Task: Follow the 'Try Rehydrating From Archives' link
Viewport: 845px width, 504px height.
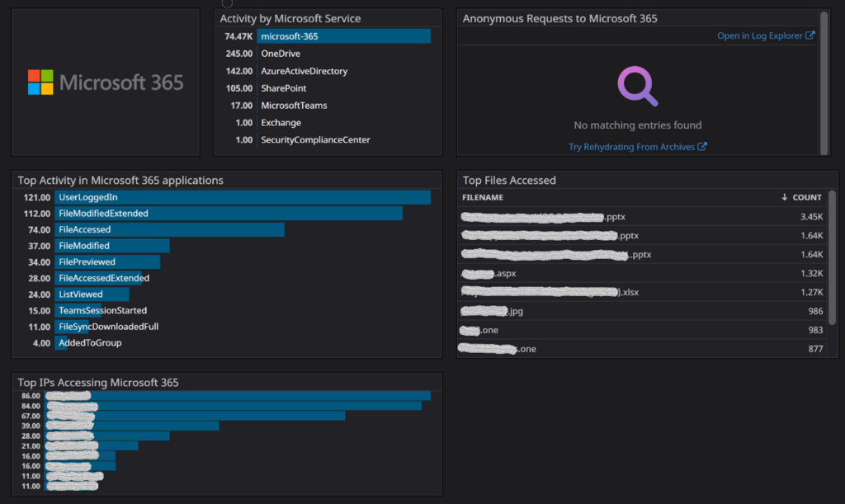Action: point(632,147)
